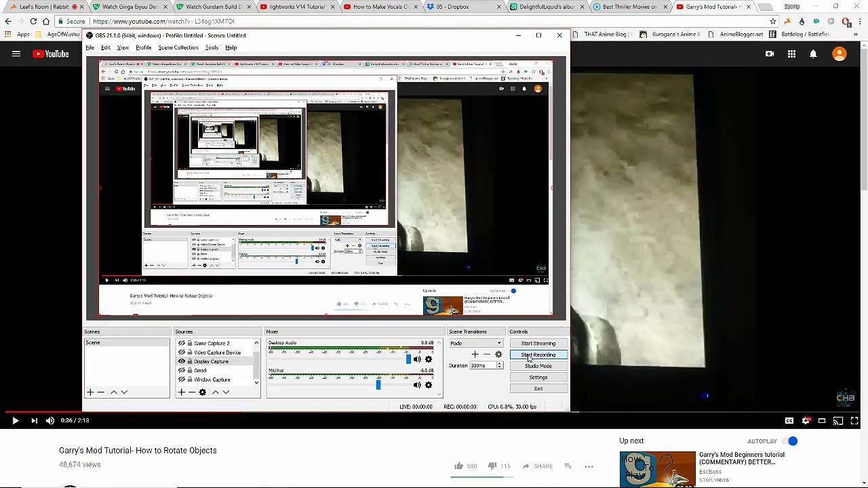Click the Exit button in OBS Controls

[538, 389]
